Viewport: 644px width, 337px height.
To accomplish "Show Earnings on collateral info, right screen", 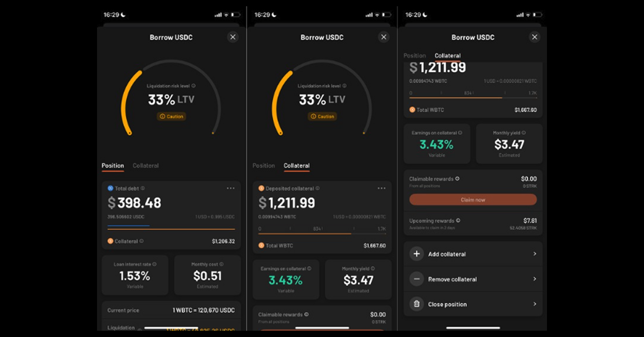I will point(460,133).
